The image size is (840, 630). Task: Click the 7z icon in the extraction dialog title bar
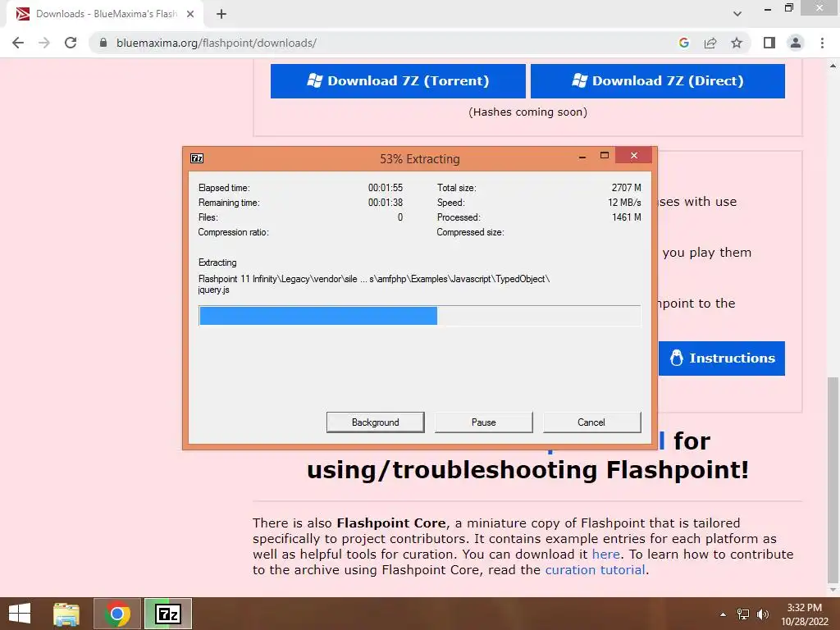coord(197,158)
